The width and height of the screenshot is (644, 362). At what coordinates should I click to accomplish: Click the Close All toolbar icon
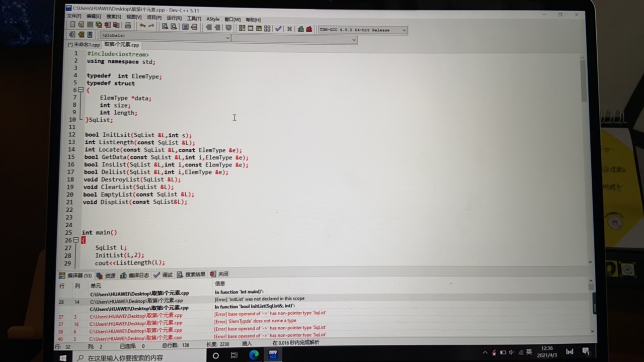pos(116,24)
